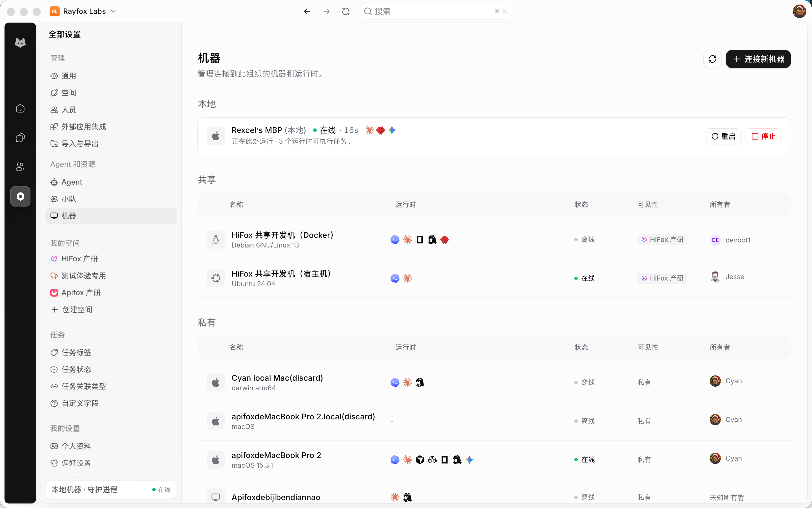Viewport: 812px width, 508px height.
Task: Click the Gemini star runtime on Rexcel's MBP
Action: coord(392,130)
